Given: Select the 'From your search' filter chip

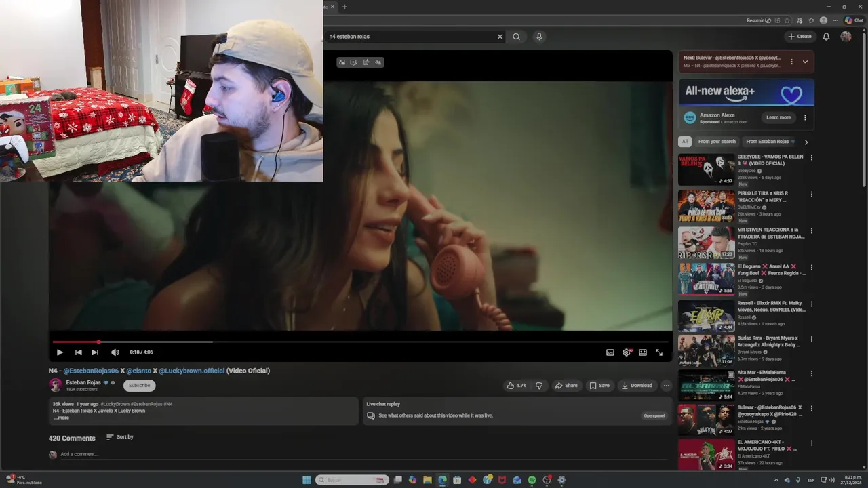Looking at the screenshot, I should tap(717, 142).
